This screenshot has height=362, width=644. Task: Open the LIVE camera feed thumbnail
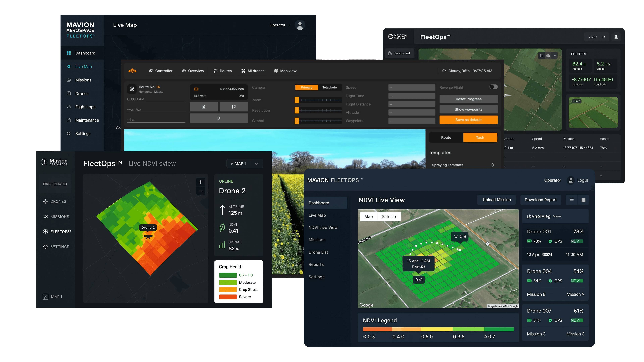[x=593, y=112]
